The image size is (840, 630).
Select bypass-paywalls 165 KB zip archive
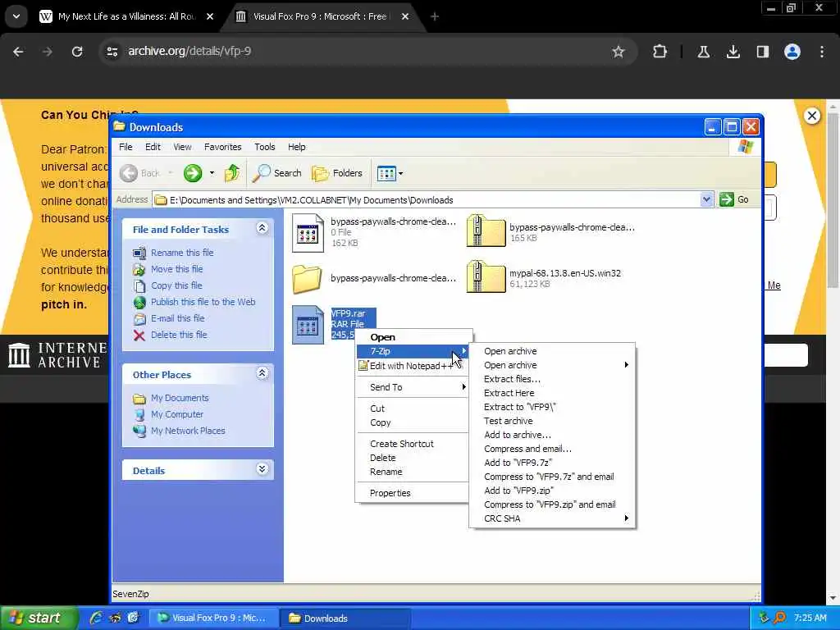coord(486,231)
